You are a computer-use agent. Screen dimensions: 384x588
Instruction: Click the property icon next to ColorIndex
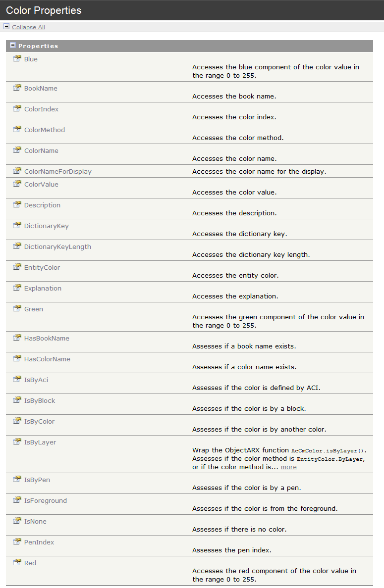click(x=17, y=109)
